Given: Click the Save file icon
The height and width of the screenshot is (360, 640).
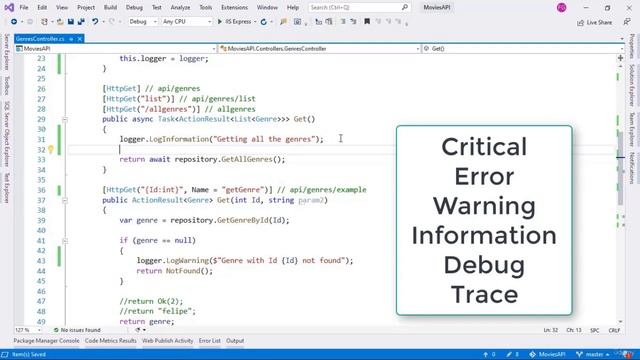Looking at the screenshot, I should pos(71,22).
